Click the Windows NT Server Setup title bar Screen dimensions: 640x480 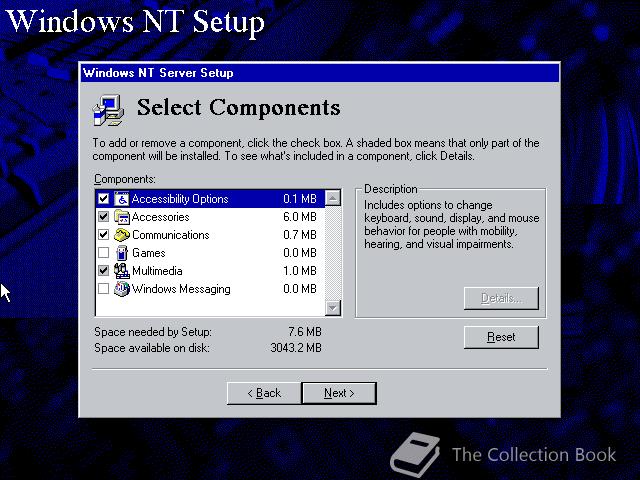click(x=320, y=73)
